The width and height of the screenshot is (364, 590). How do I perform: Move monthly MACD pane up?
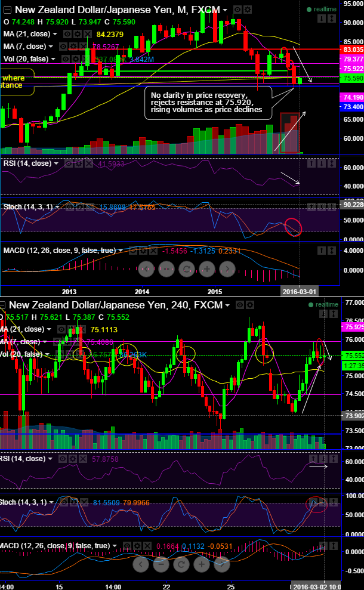click(x=322, y=250)
